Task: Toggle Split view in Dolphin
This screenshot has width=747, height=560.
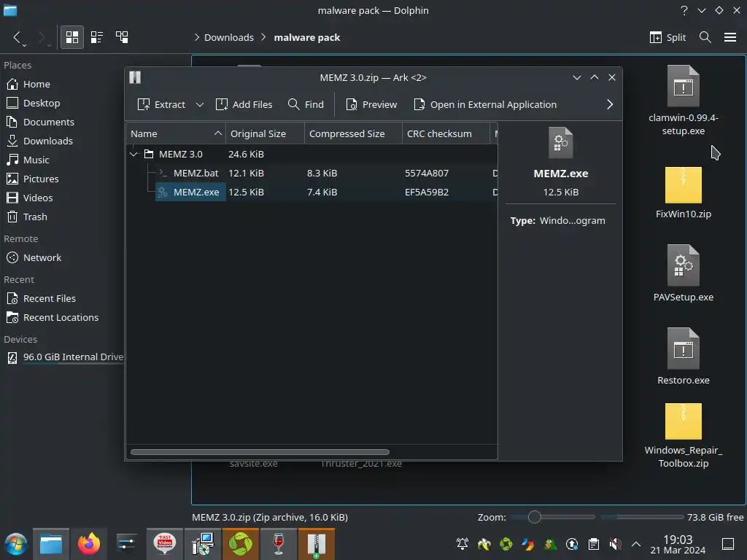Action: pos(668,37)
